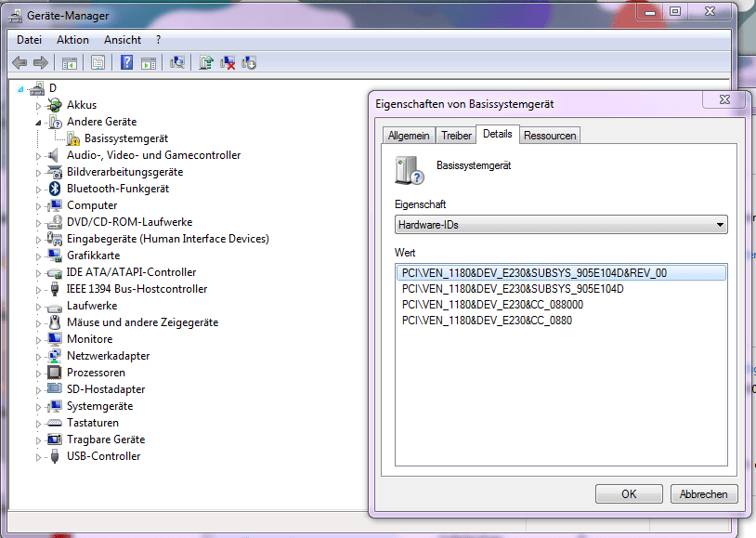Open the ? help menu
The height and width of the screenshot is (538, 756).
(x=158, y=40)
